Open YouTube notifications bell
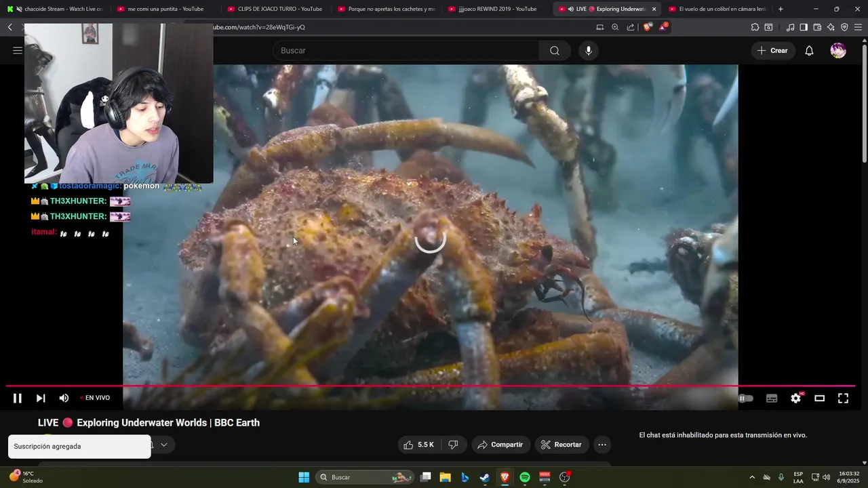 (x=809, y=51)
